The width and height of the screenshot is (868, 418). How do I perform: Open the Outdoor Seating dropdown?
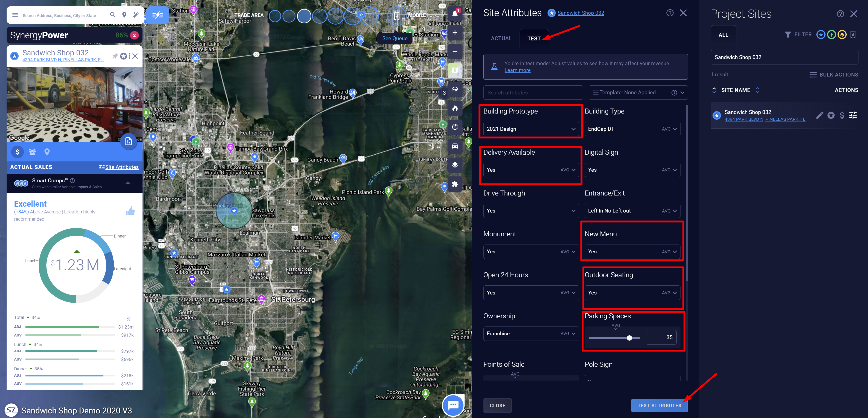[x=632, y=293]
